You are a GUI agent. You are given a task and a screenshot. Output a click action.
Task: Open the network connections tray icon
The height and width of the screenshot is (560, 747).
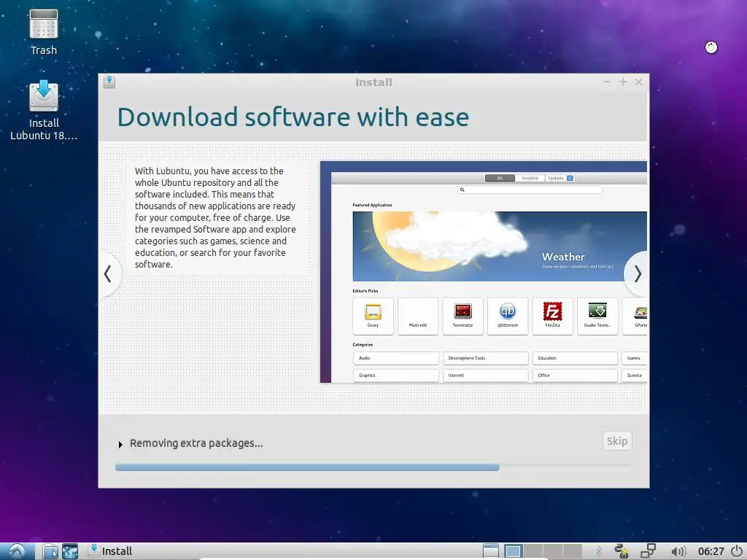pos(648,551)
